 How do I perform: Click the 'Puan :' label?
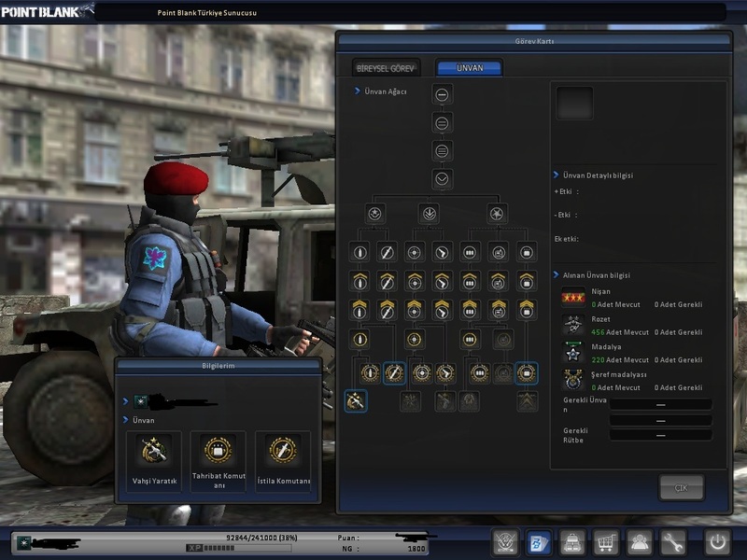click(x=348, y=538)
